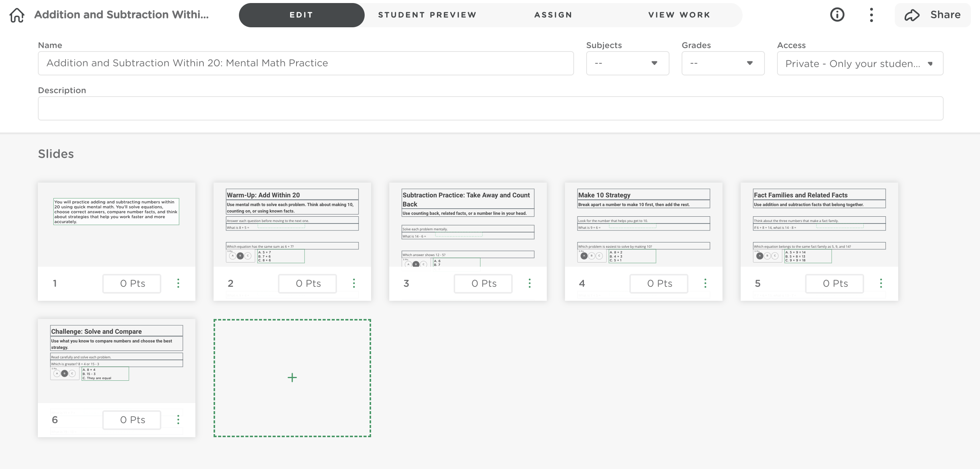Set points on slide 1

[132, 284]
